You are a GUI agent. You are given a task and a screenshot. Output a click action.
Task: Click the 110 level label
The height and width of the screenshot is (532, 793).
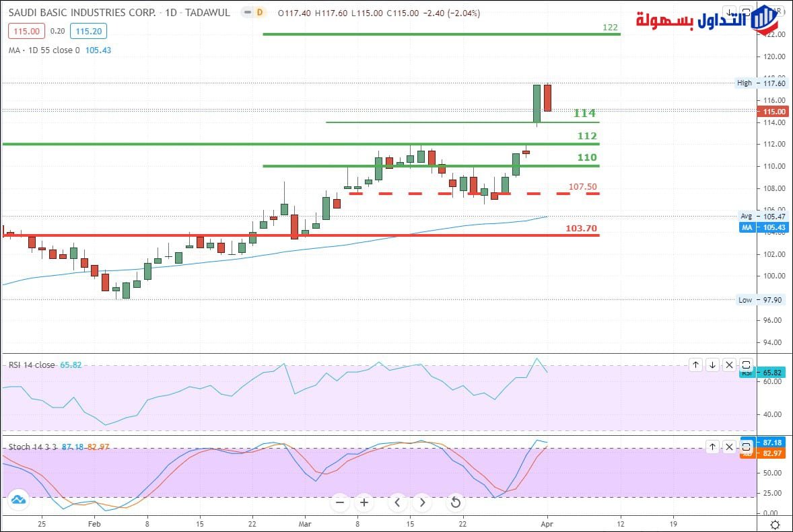coord(587,157)
